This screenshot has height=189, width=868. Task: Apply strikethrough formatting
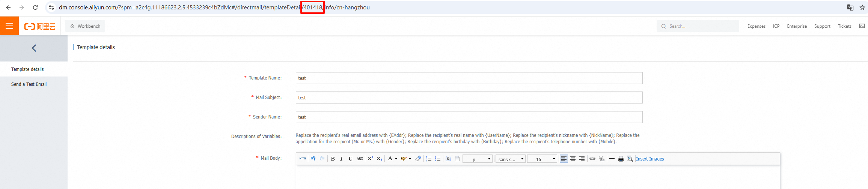tap(359, 159)
